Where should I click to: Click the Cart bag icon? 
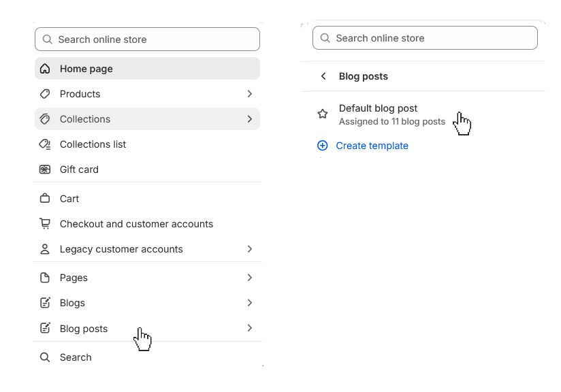[45, 198]
